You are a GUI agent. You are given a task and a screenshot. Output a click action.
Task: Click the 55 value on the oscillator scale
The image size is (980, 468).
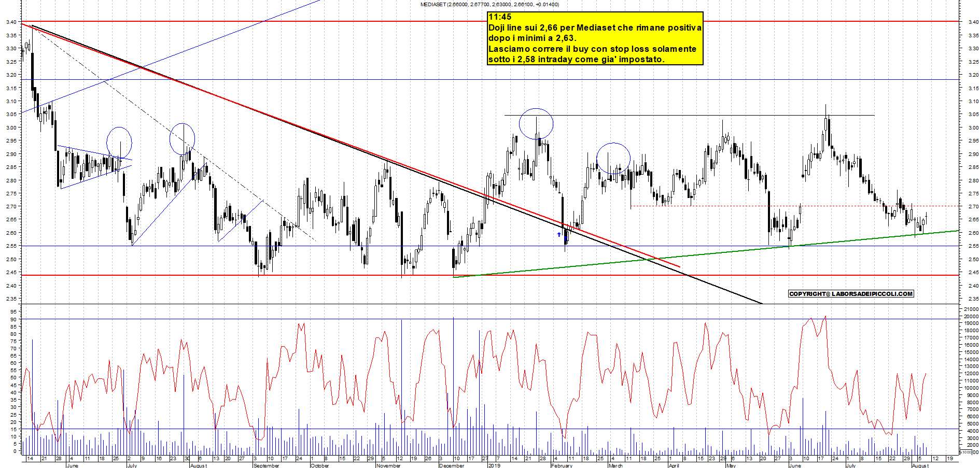pyautogui.click(x=13, y=370)
